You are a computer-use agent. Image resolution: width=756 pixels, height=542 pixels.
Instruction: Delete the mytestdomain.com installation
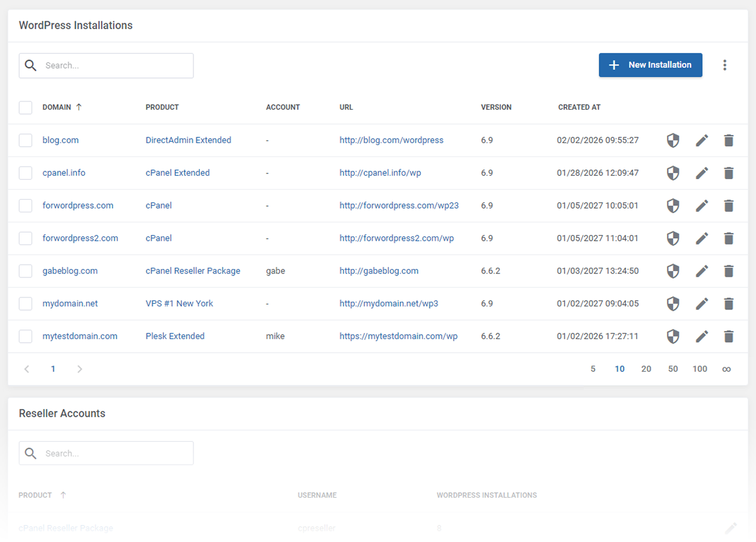click(729, 337)
